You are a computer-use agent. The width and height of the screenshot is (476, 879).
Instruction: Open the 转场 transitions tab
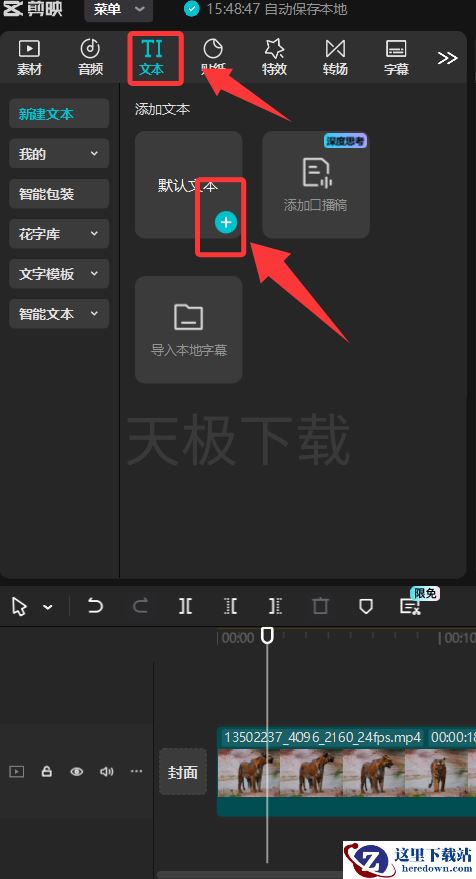pyautogui.click(x=335, y=58)
